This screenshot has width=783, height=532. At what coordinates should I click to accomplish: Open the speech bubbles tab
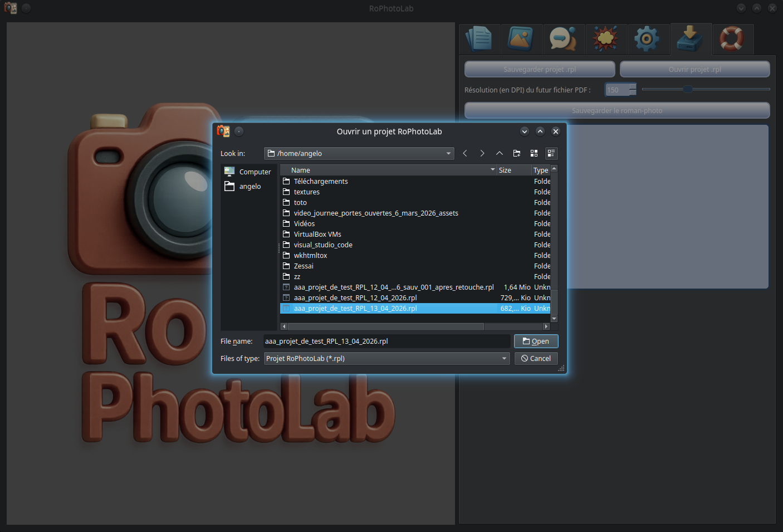coord(564,39)
